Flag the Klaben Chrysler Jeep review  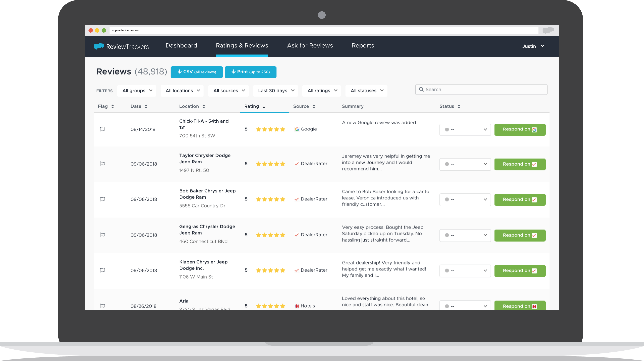tap(103, 270)
